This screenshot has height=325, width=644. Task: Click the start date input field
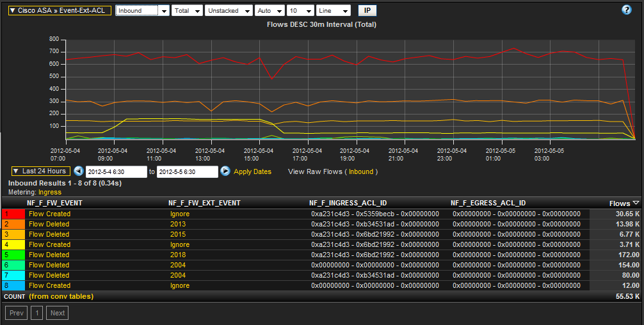click(116, 171)
